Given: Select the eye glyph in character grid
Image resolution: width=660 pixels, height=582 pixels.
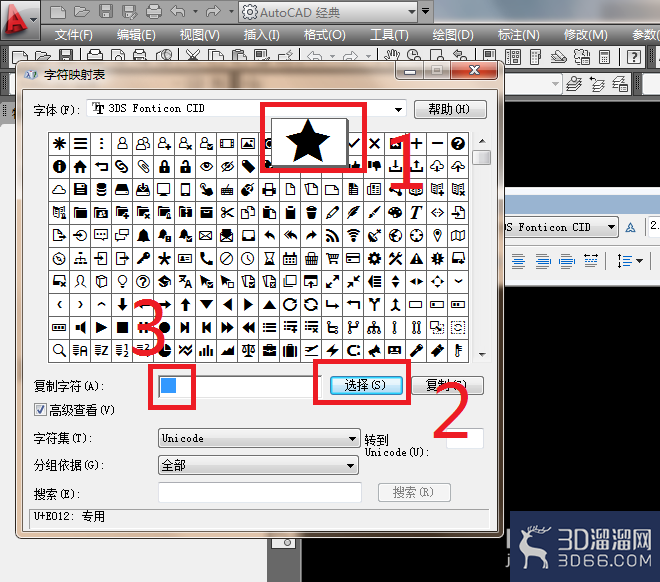Looking at the screenshot, I should coord(206,167).
